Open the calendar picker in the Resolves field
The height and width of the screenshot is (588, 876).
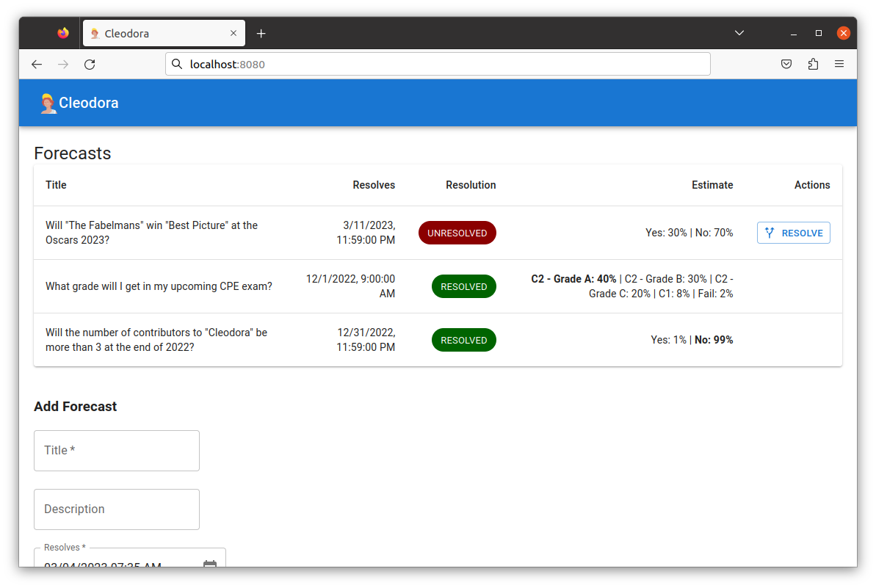210,564
